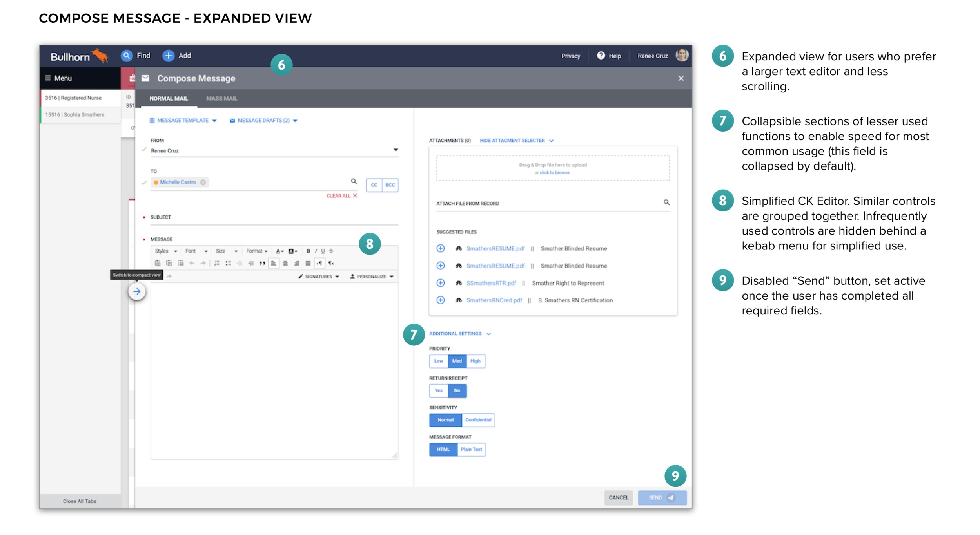Click the Decrease indent icon

(240, 263)
